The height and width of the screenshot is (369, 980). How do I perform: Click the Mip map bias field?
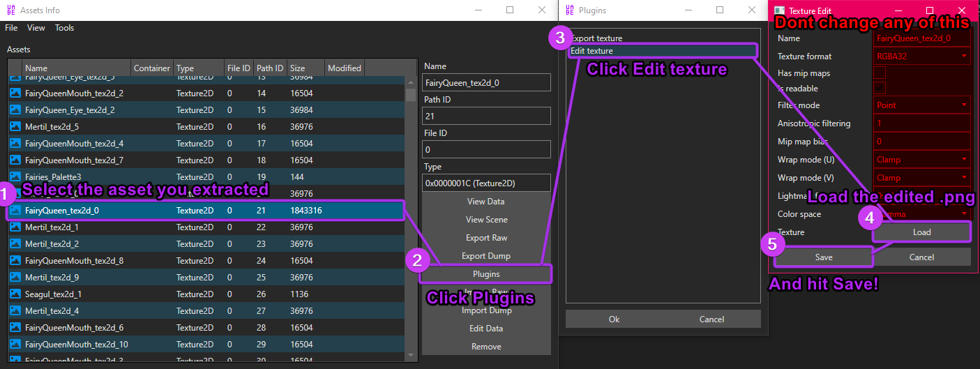click(922, 142)
